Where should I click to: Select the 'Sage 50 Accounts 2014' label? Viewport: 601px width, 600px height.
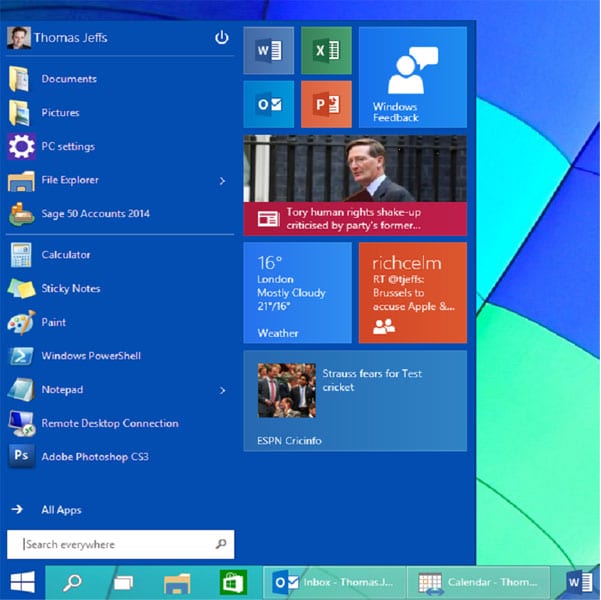click(95, 214)
